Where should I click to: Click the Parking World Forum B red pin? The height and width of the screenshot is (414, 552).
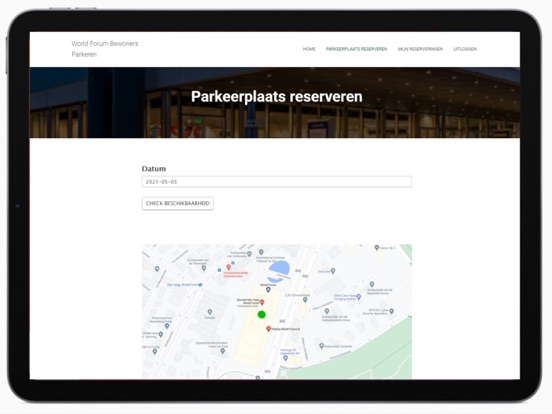click(x=268, y=329)
